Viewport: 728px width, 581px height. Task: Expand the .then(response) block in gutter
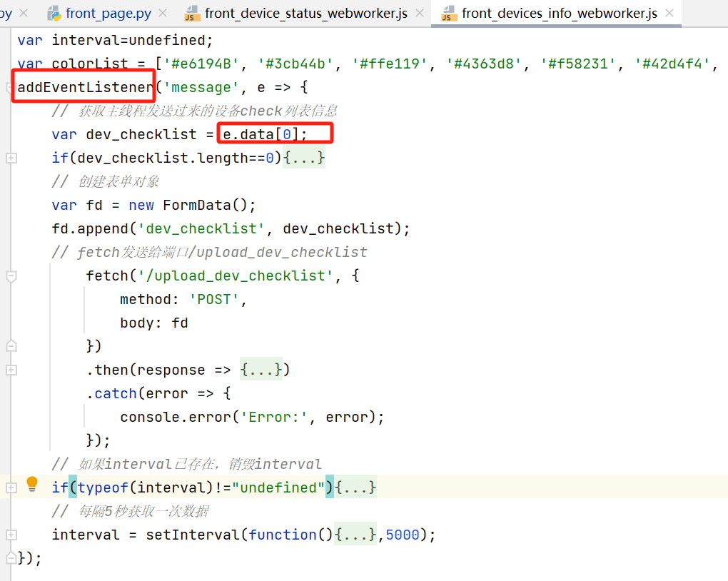click(x=11, y=370)
